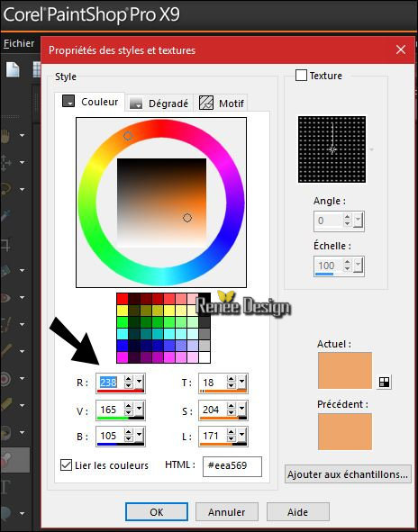Click the new file icon in toolbar
418x532 pixels.
[13, 69]
